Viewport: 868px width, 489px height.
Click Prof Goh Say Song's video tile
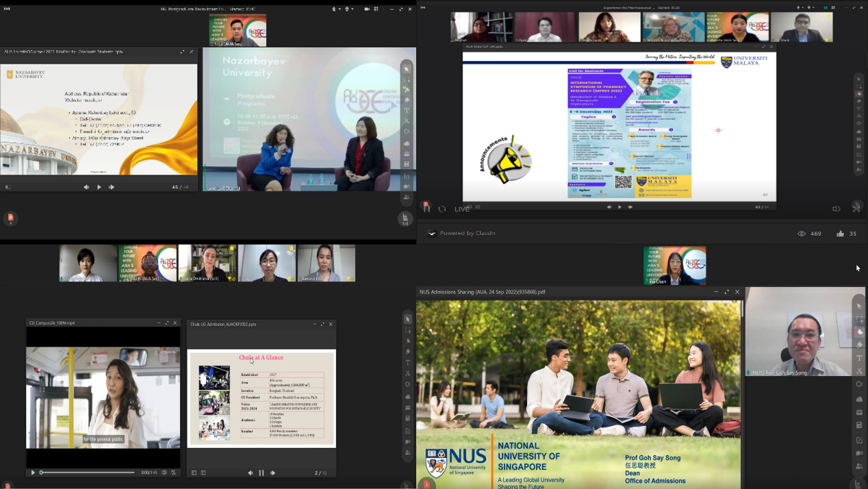tap(797, 331)
